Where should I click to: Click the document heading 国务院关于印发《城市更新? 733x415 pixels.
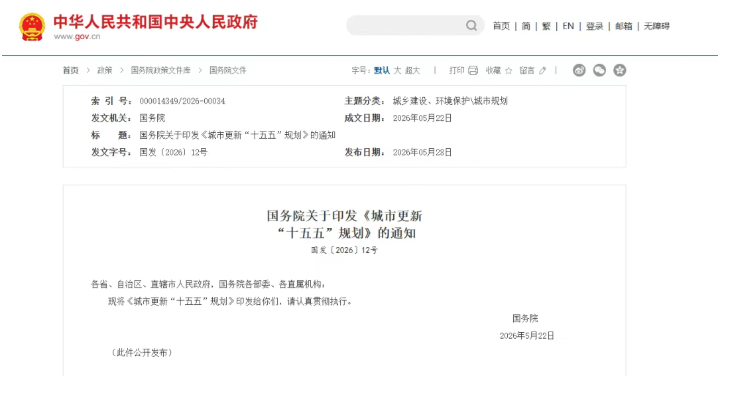pyautogui.click(x=345, y=216)
